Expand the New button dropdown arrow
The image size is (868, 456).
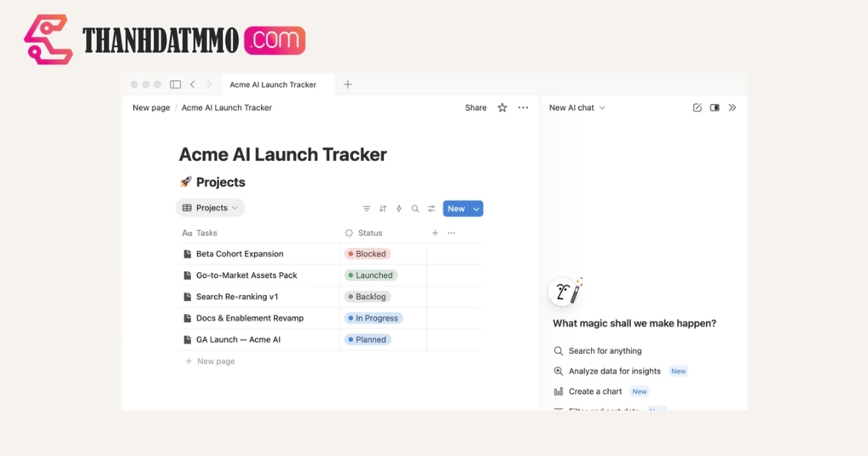pyautogui.click(x=476, y=209)
